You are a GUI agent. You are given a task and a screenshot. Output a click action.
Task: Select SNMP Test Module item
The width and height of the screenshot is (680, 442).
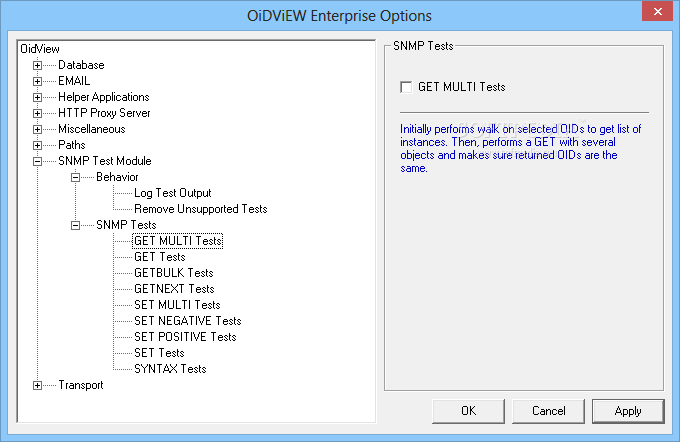[105, 161]
